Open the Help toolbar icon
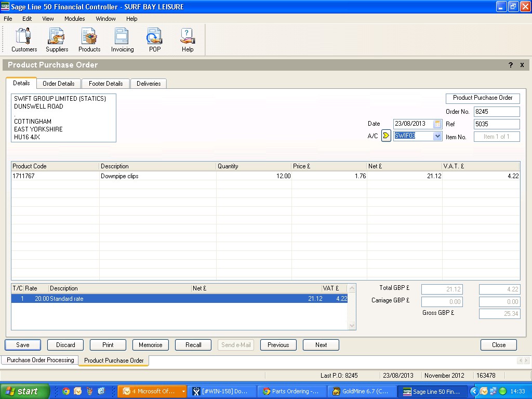Screen dimensions: 532x399 pos(188,40)
